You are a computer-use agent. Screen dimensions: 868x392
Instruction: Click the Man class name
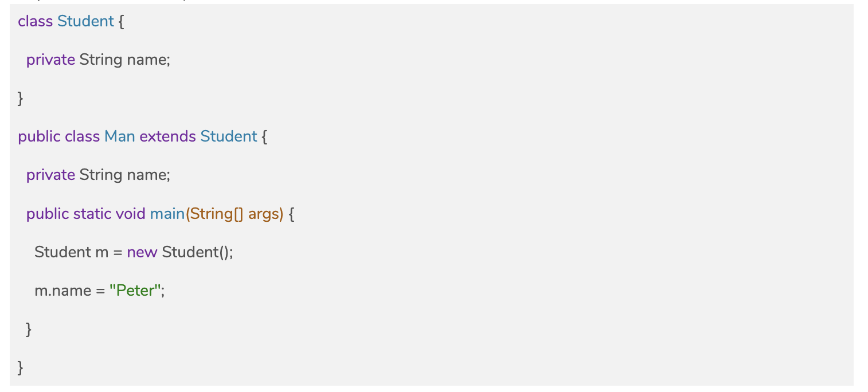click(119, 136)
